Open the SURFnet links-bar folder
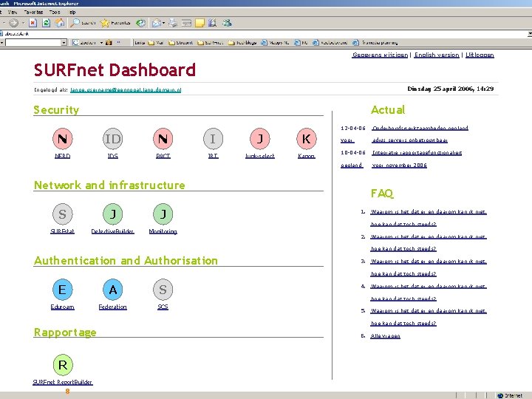Screen dimensions: 532x399 [211, 43]
